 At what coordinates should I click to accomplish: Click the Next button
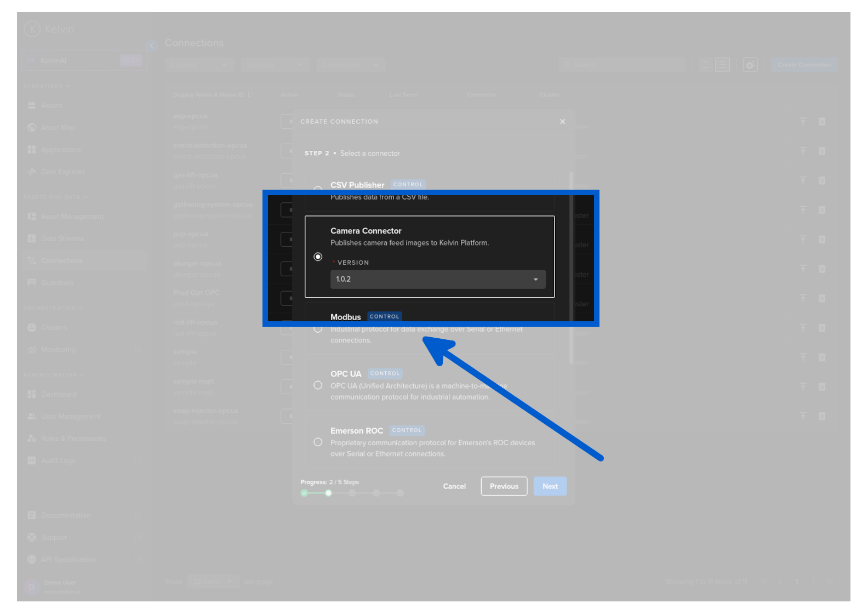tap(550, 486)
